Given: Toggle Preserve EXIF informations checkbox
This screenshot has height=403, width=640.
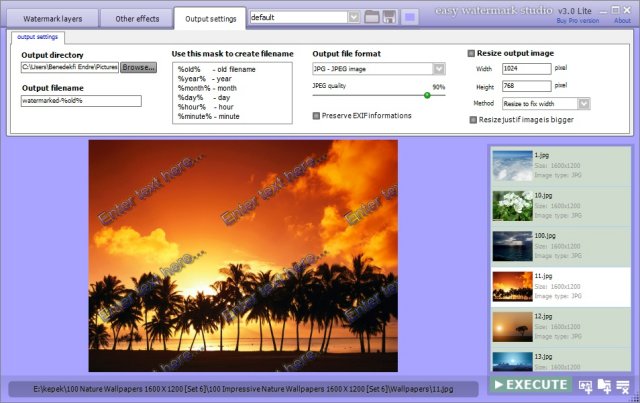Looking at the screenshot, I should coord(316,116).
